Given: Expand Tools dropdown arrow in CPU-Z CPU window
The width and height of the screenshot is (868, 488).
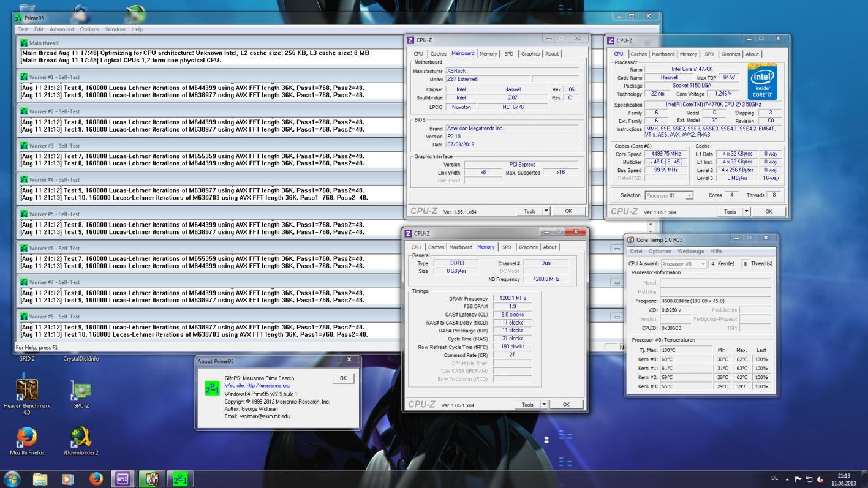Looking at the screenshot, I should (x=746, y=211).
